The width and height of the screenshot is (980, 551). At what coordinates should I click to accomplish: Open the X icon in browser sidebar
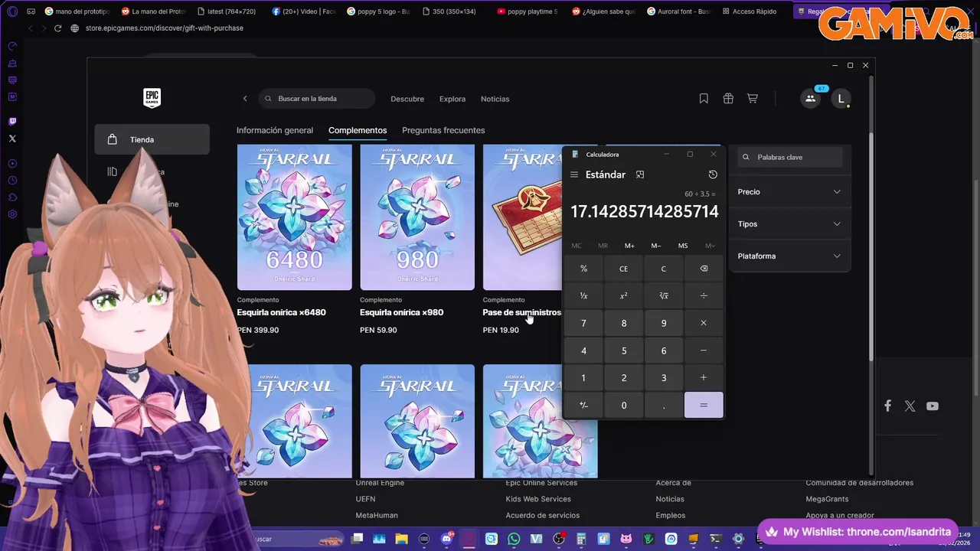point(12,139)
